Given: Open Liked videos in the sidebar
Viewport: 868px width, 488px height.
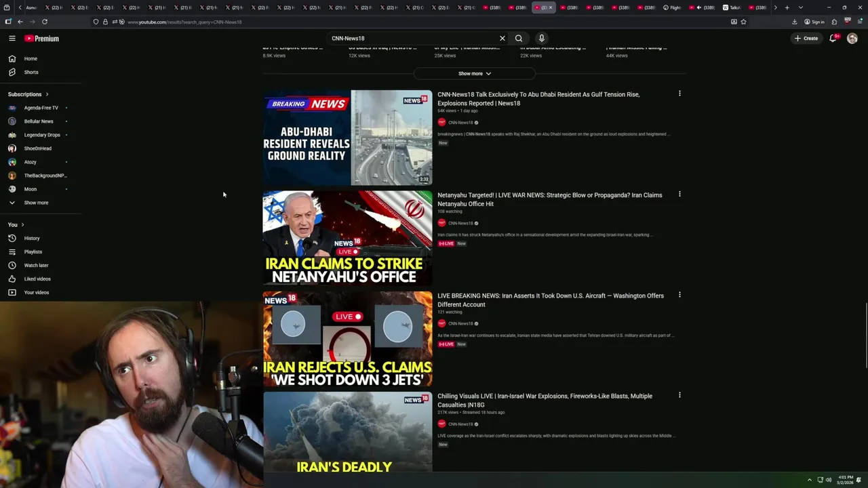Looking at the screenshot, I should [37, 279].
